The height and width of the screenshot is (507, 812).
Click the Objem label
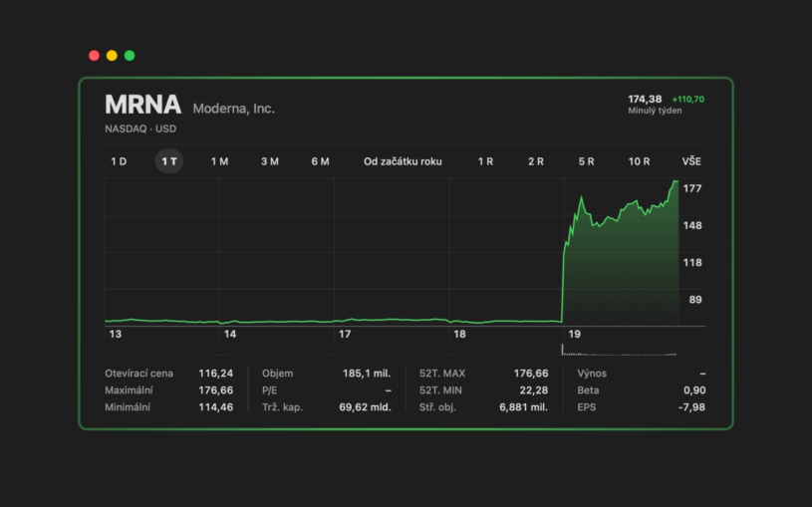point(278,374)
